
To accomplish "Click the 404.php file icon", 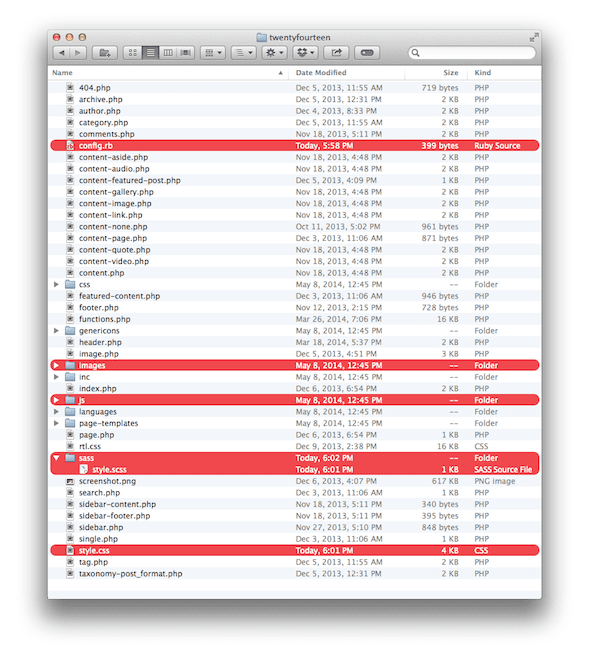I will coord(70,88).
